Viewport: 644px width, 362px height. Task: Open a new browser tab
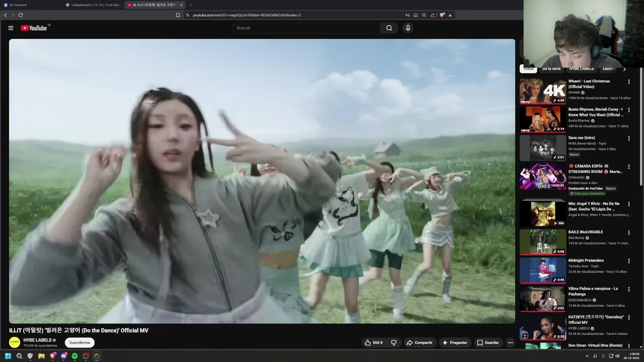click(190, 5)
